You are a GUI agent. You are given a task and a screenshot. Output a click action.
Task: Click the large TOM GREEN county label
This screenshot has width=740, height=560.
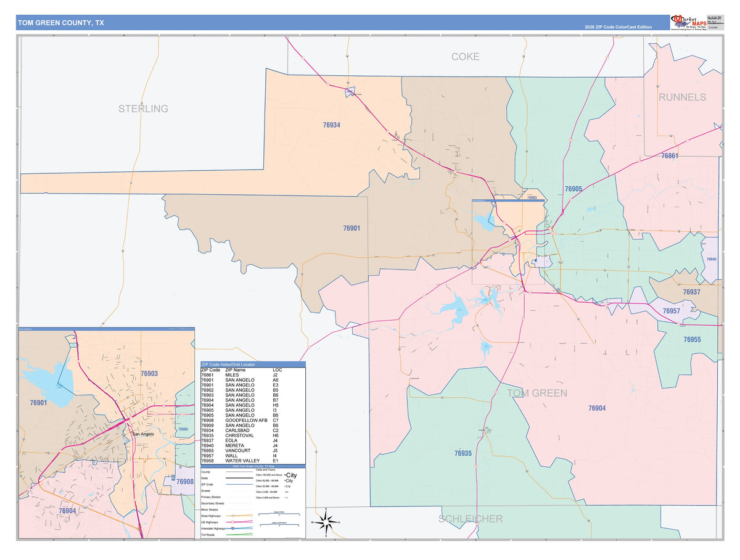click(537, 393)
